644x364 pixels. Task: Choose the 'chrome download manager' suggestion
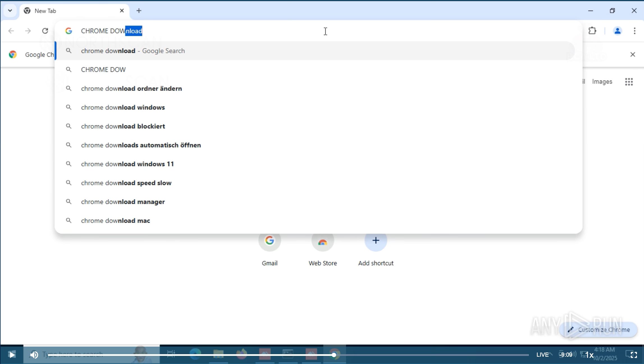point(123,202)
